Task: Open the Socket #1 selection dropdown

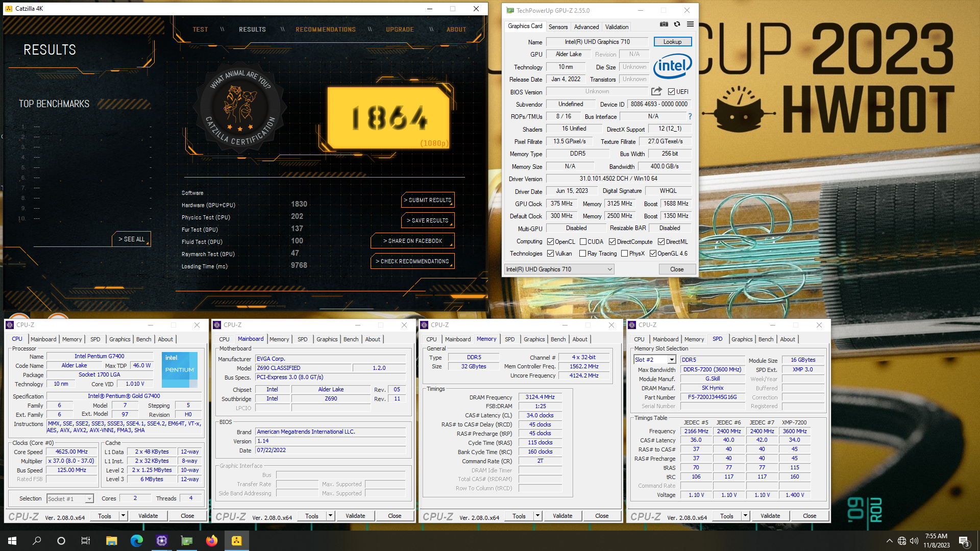Action: [70, 499]
